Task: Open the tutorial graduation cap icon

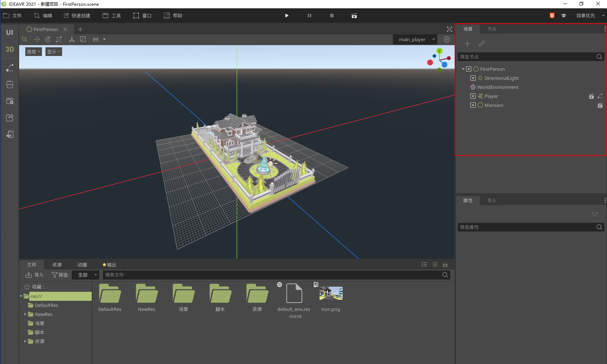Action: (x=564, y=16)
